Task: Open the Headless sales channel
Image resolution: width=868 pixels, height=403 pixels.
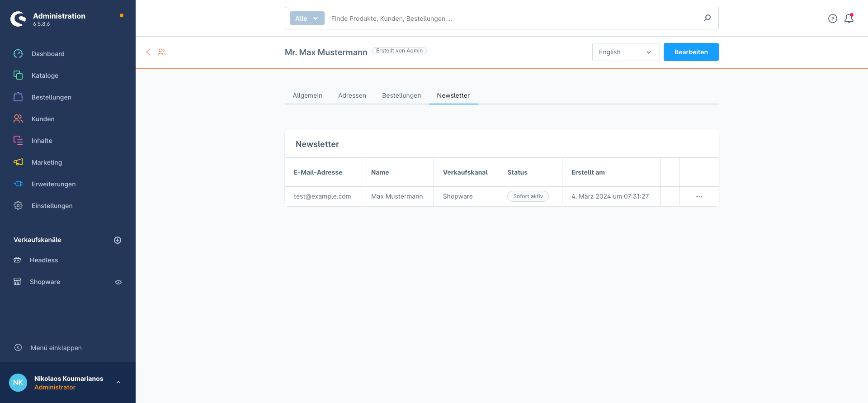Action: pyautogui.click(x=44, y=260)
